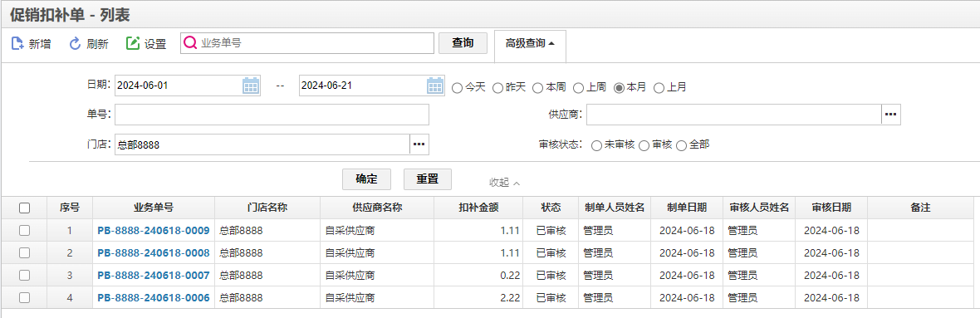Click the 扣补金额 column header
The width and height of the screenshot is (980, 318).
(x=478, y=208)
